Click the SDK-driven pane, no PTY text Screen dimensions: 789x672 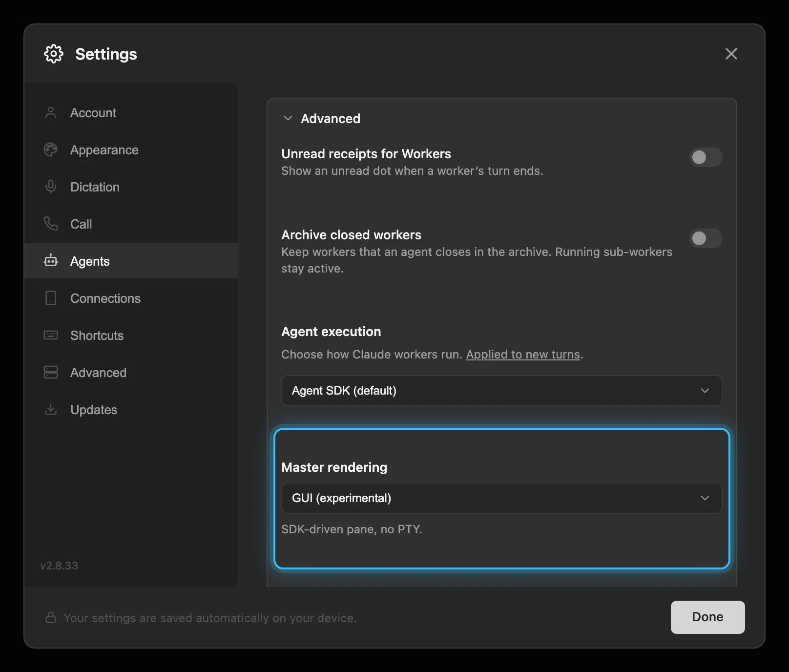pyautogui.click(x=352, y=529)
